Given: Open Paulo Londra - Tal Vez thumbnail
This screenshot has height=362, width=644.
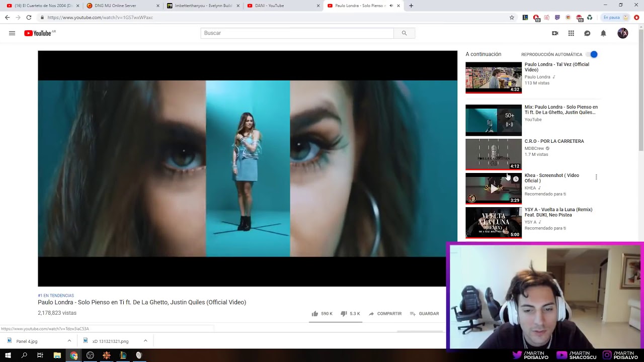Looking at the screenshot, I should click(x=494, y=77).
